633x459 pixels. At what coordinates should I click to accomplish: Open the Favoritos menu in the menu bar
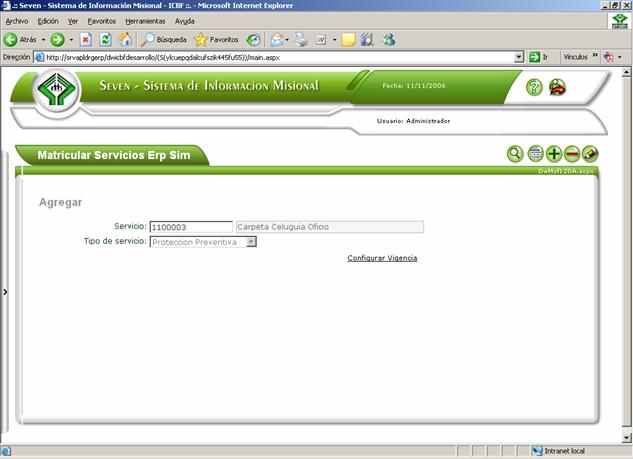[x=101, y=21]
